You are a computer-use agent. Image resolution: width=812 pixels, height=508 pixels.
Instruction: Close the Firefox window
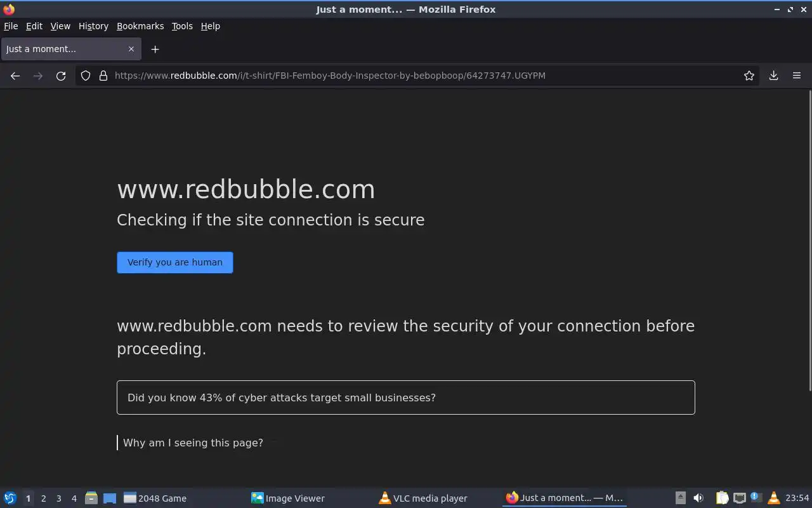pos(803,10)
